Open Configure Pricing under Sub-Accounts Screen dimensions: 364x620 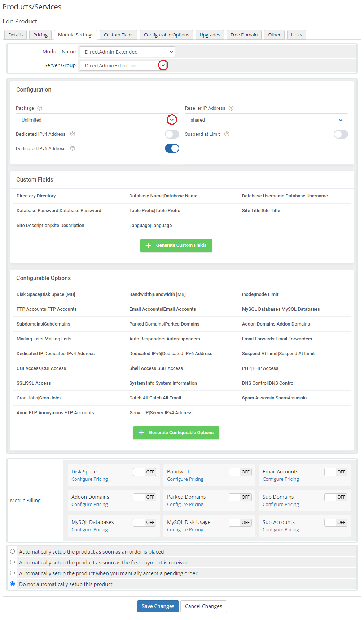pos(281,530)
